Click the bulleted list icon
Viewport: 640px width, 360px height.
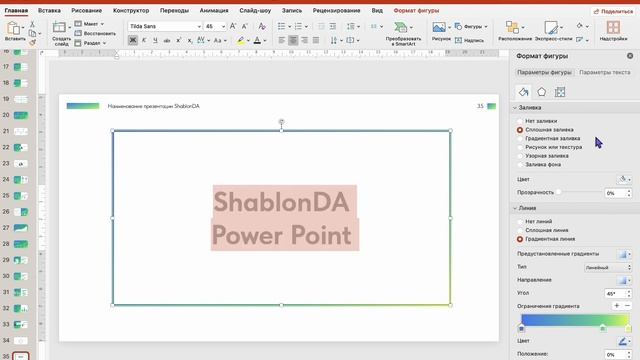(x=282, y=26)
